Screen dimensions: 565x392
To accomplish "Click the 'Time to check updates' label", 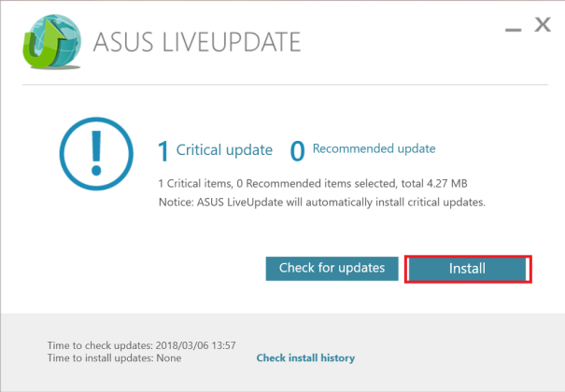I will 100,345.
